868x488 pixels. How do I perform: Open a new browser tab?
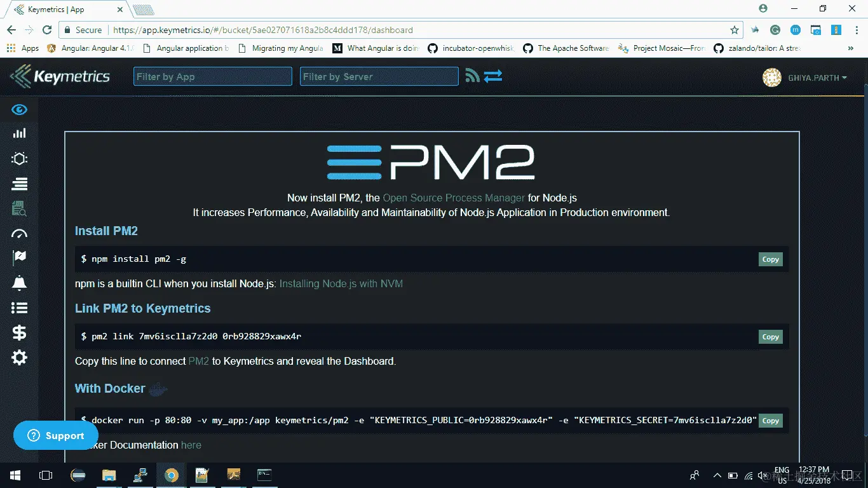pos(143,10)
